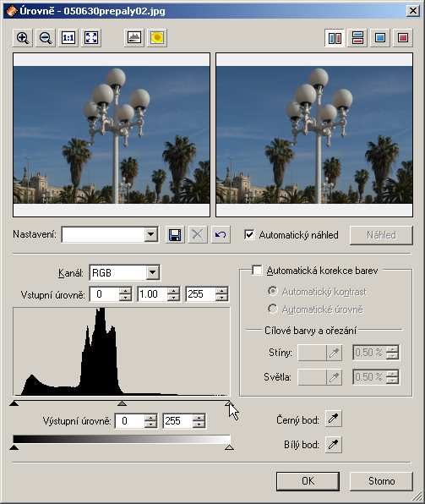Click the gamma 1.00 input field
This screenshot has height=504, width=425.
pyautogui.click(x=152, y=294)
